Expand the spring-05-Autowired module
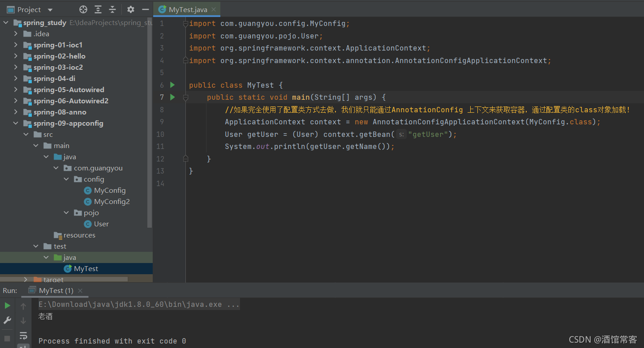This screenshot has height=348, width=644. pyautogui.click(x=16, y=90)
